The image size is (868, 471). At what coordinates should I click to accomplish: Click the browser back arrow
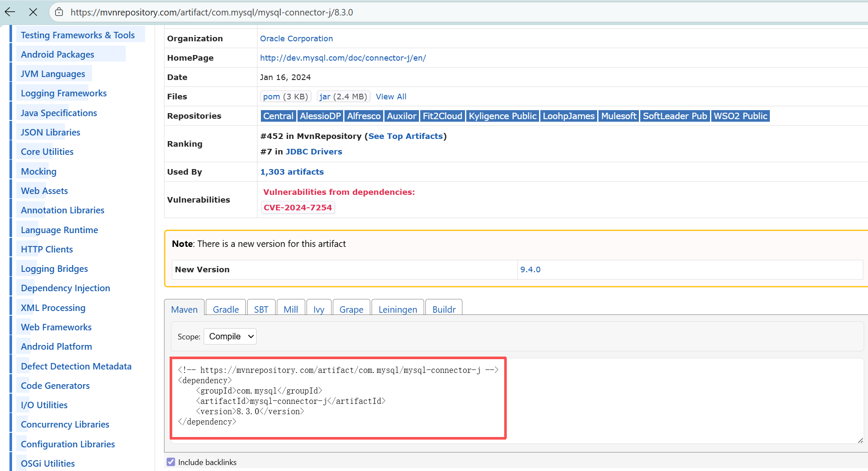coord(10,12)
